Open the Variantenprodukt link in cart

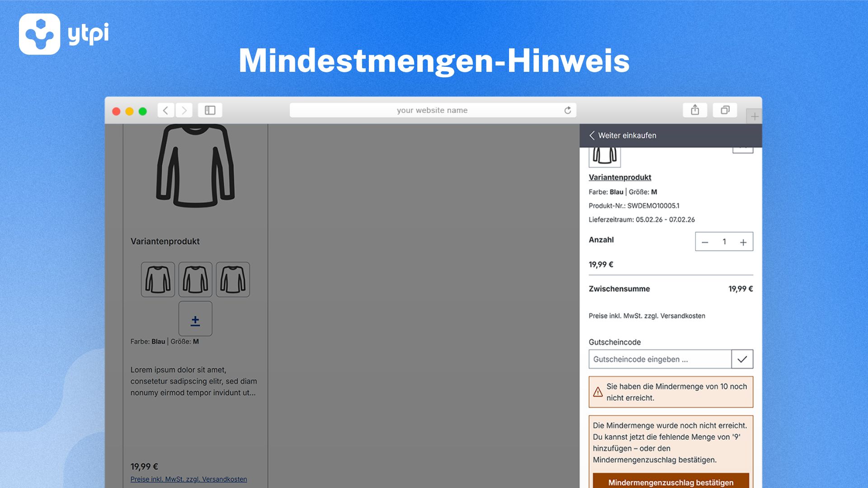(620, 177)
